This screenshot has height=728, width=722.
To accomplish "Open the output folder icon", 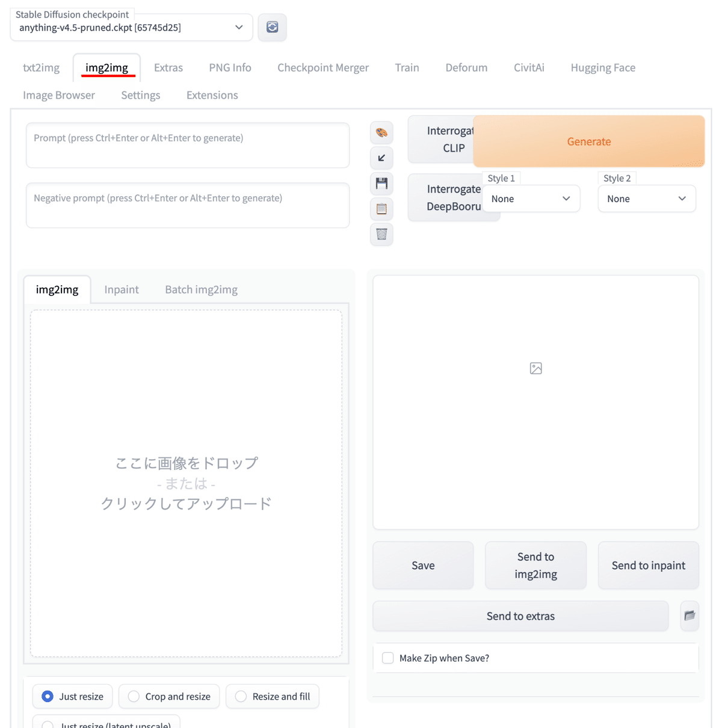I will coord(690,615).
